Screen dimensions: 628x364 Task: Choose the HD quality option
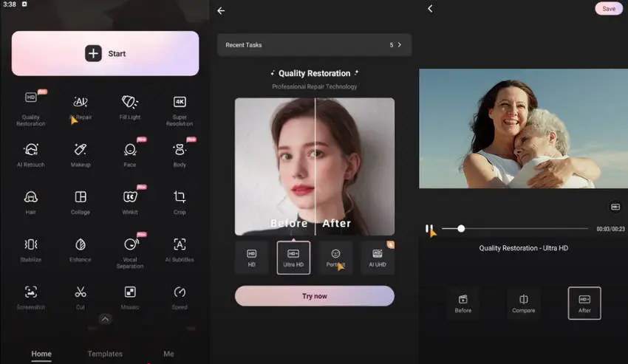[x=251, y=258]
